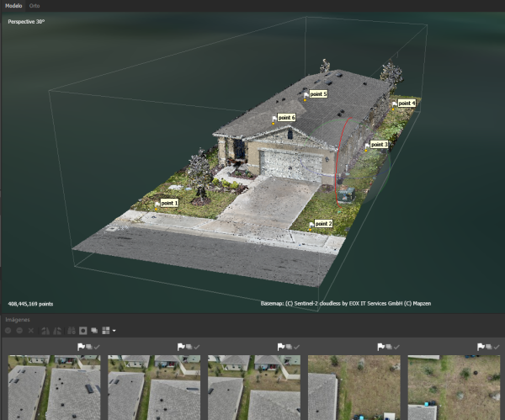This screenshot has height=420, width=505.
Task: Click the thumbnail grid view icon
Action: (x=106, y=331)
